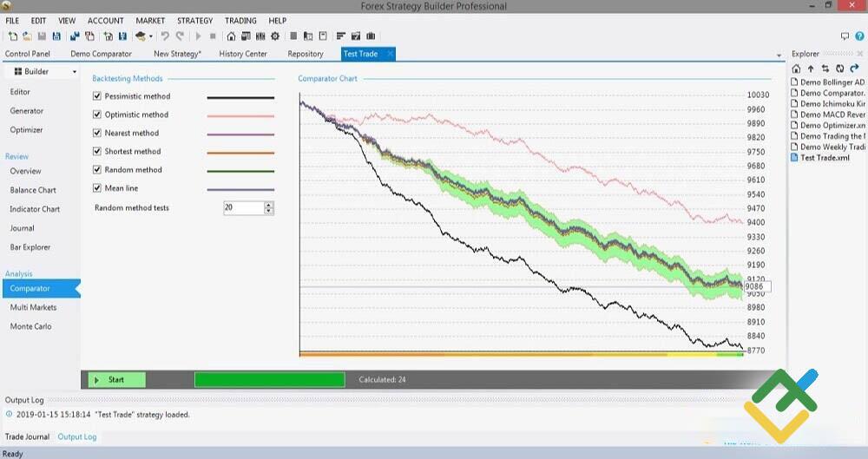
Task: Toggle the Optimistic method checkbox
Action: click(x=97, y=115)
